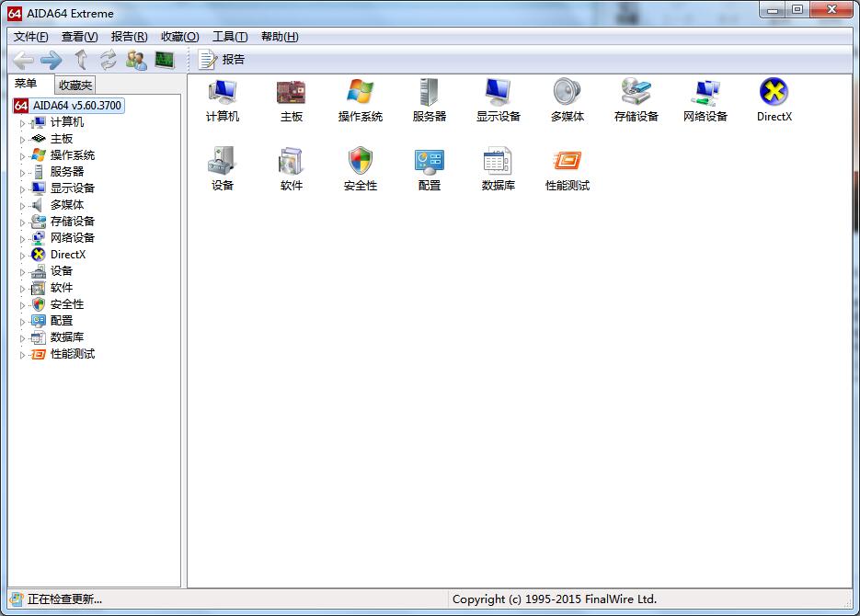Image resolution: width=860 pixels, height=616 pixels.
Task: Click the green monitor icon on the toolbar
Action: (166, 59)
